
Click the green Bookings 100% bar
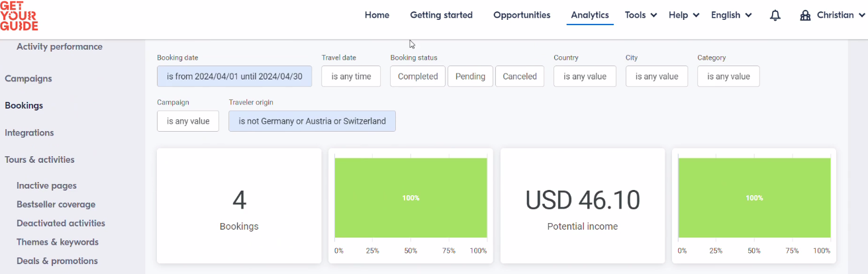pyautogui.click(x=410, y=198)
